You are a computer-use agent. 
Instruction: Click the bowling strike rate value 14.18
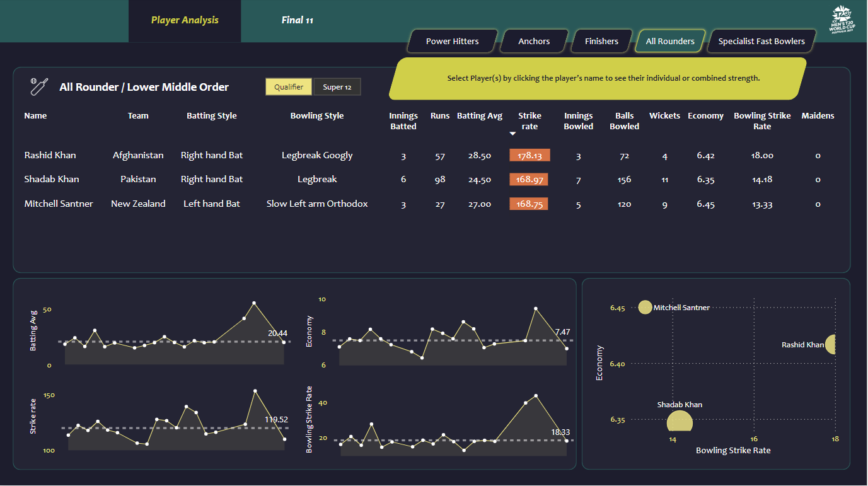762,180
